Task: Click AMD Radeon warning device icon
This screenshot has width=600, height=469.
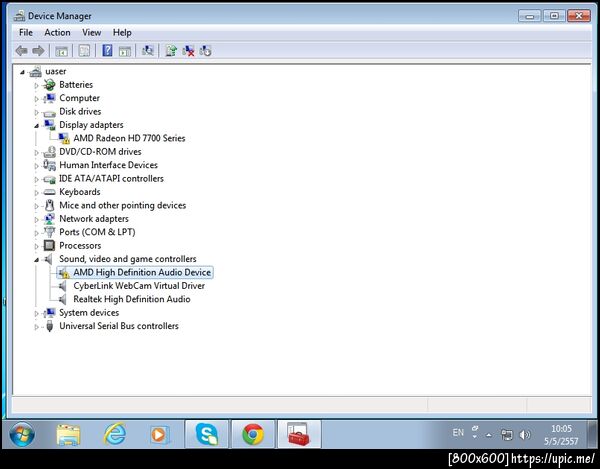Action: [x=64, y=138]
